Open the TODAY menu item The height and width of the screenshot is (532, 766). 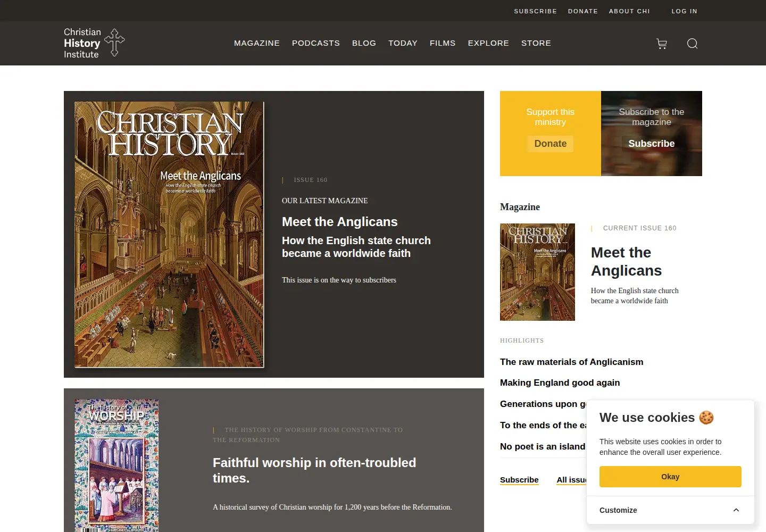[403, 43]
